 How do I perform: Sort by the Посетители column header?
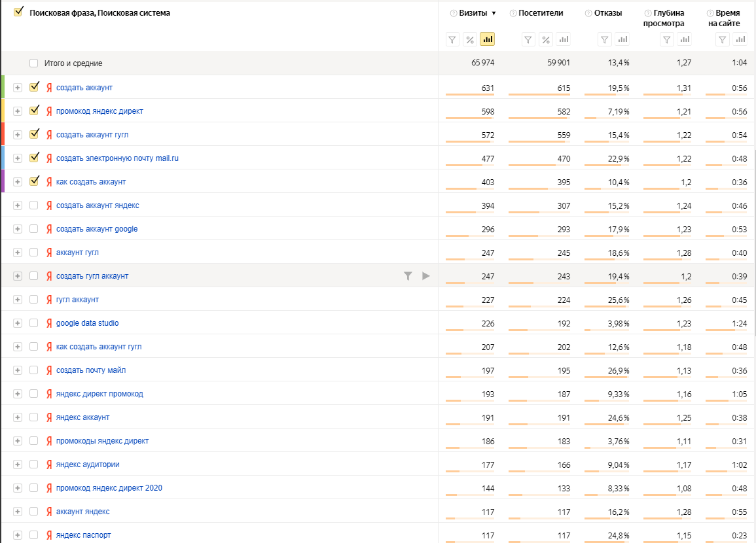point(541,13)
